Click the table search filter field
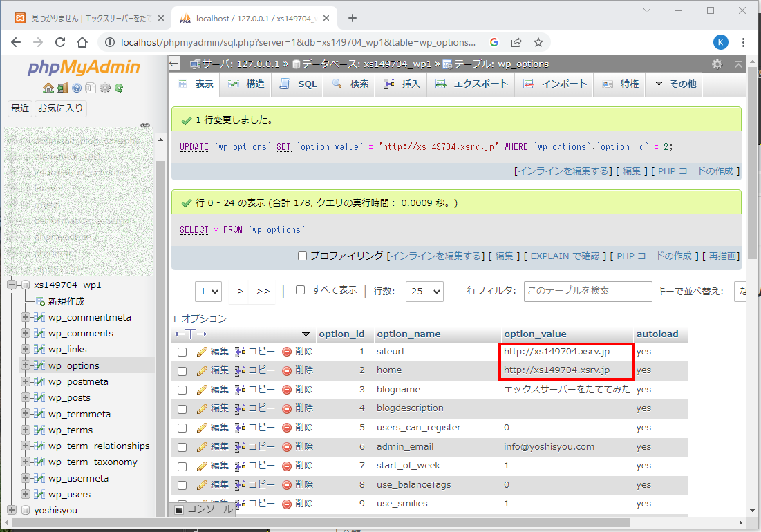The image size is (761, 532). (587, 291)
